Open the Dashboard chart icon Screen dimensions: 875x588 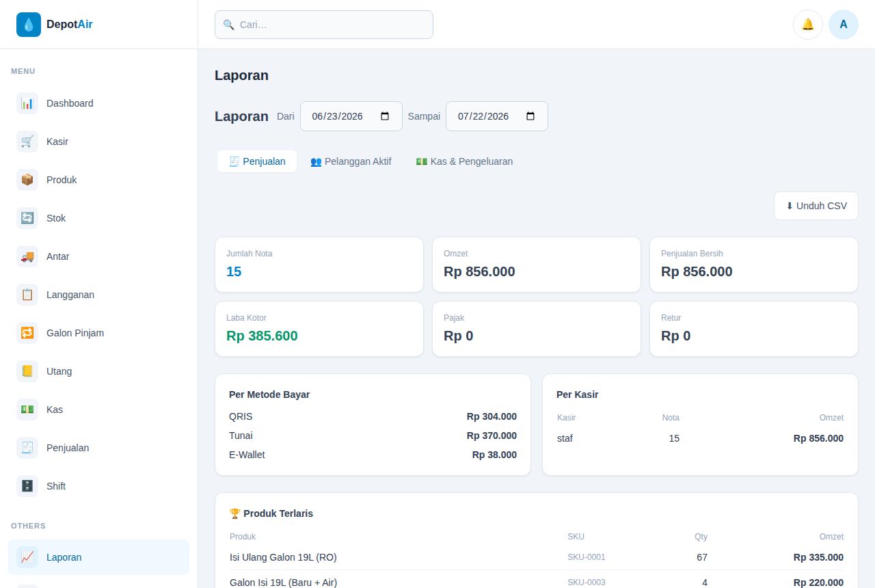(27, 103)
